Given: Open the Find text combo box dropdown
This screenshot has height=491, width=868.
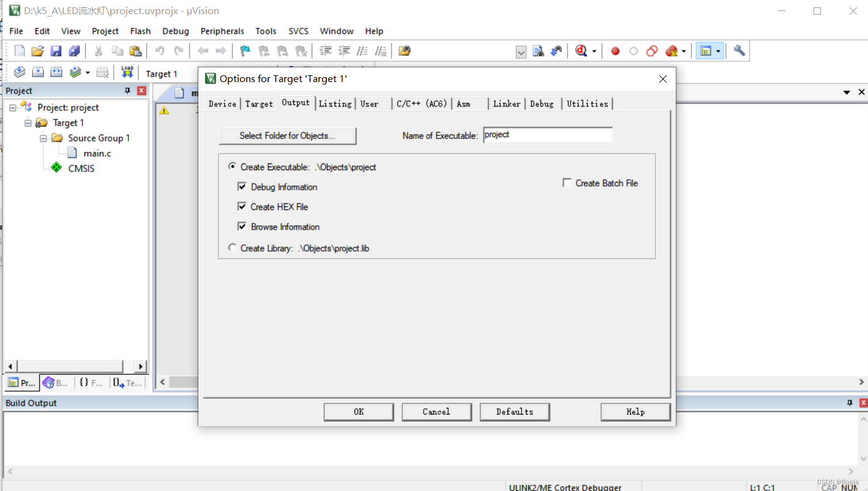Looking at the screenshot, I should point(521,51).
